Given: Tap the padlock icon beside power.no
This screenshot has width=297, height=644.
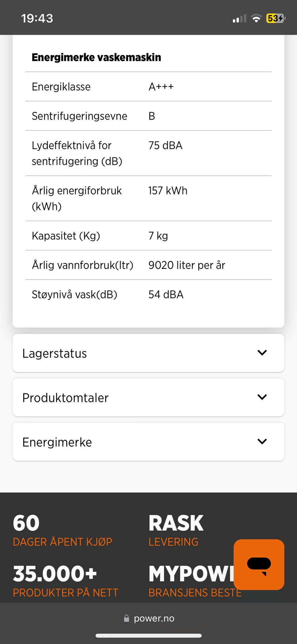Looking at the screenshot, I should point(127,618).
